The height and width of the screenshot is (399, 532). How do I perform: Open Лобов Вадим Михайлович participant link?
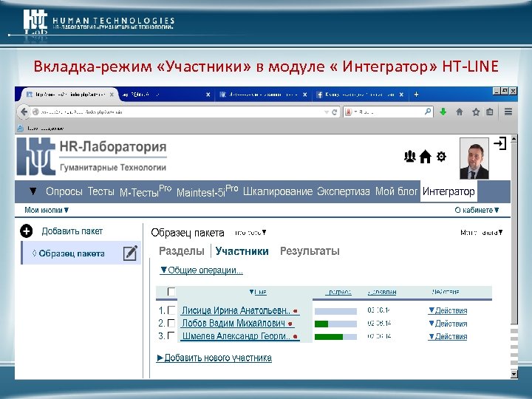[x=233, y=324]
